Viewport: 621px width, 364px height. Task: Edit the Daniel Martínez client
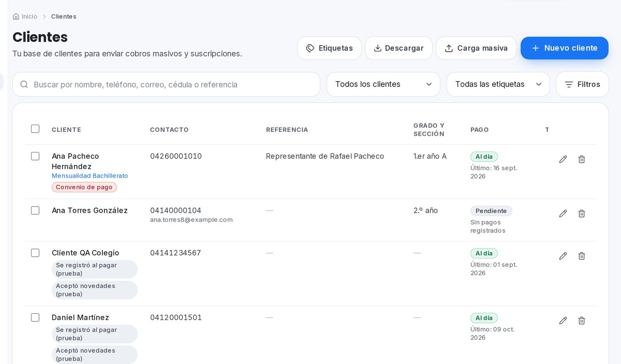coord(563,321)
